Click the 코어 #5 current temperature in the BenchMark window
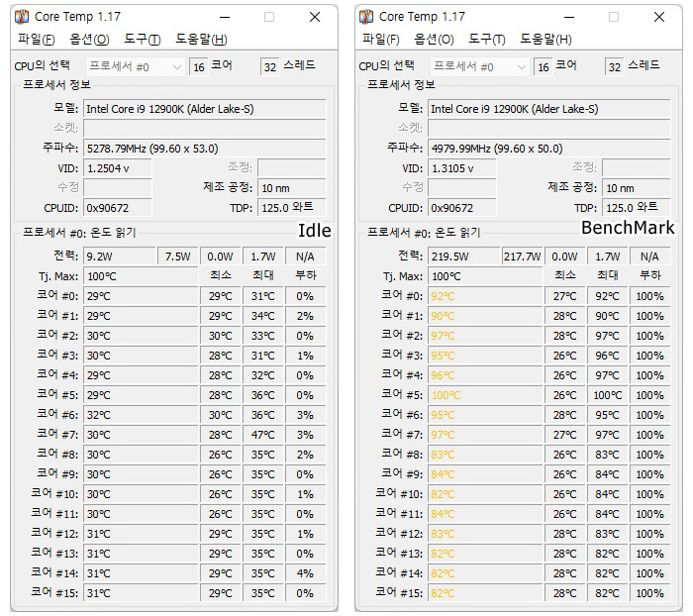Image resolution: width=693 pixels, height=616 pixels. click(485, 395)
